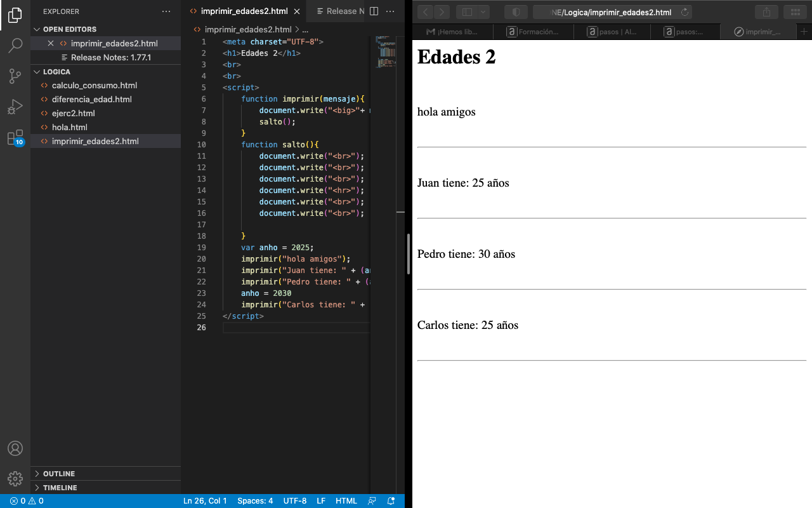This screenshot has height=508, width=812.
Task: Change encoding via UTF-8 status item
Action: [x=295, y=501]
